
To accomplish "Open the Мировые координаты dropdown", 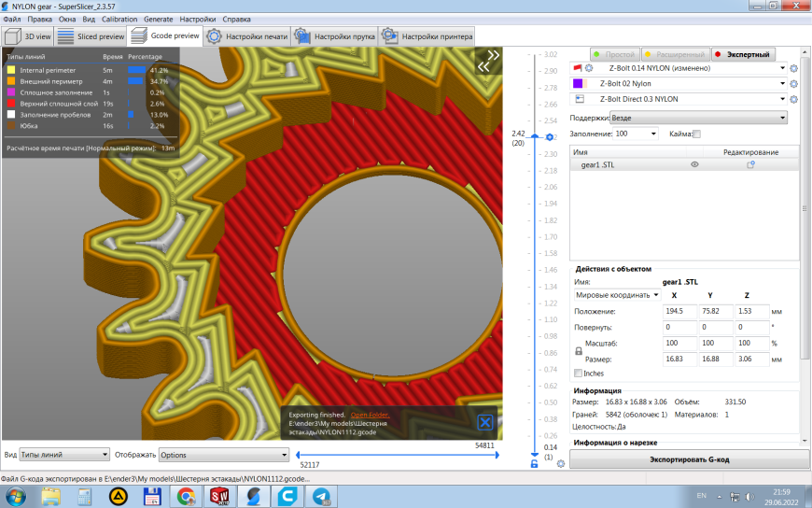I will click(x=617, y=295).
